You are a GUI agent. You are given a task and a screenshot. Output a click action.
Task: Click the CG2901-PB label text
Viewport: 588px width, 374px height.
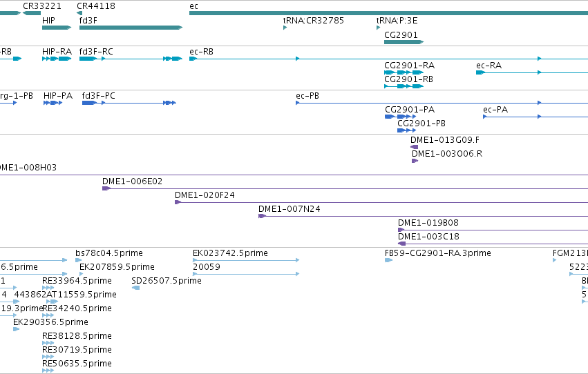421,123
